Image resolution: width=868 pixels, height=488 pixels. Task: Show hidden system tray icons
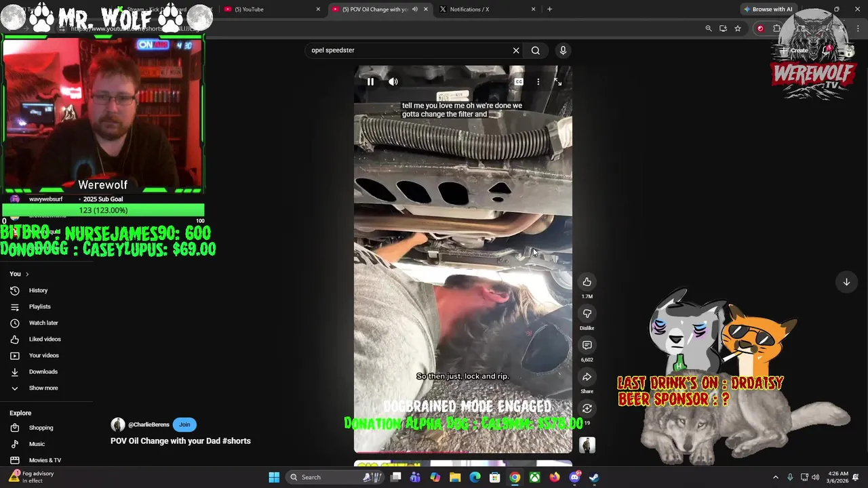pyautogui.click(x=776, y=477)
